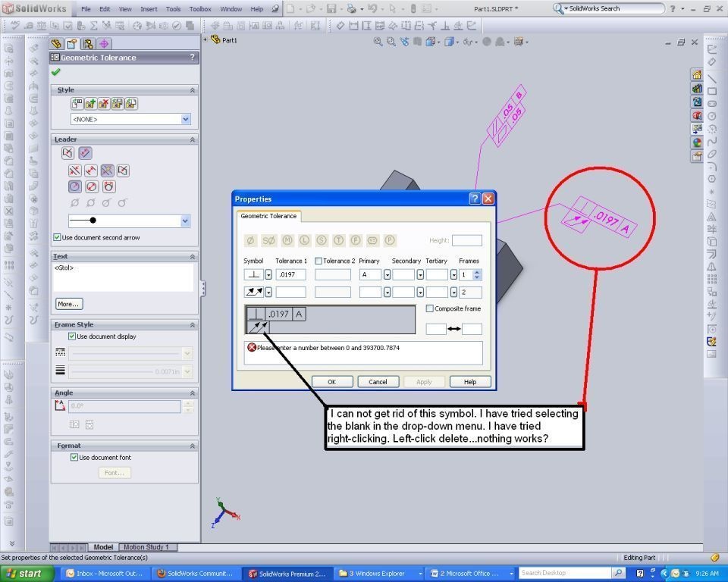Open SolidWorks Community taskbar item
Image resolution: width=728 pixels, height=582 pixels.
tap(196, 574)
